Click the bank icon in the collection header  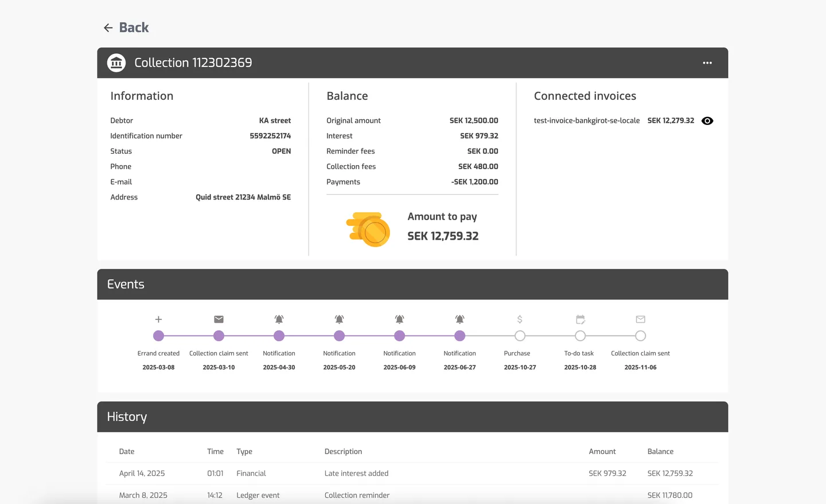pyautogui.click(x=116, y=63)
